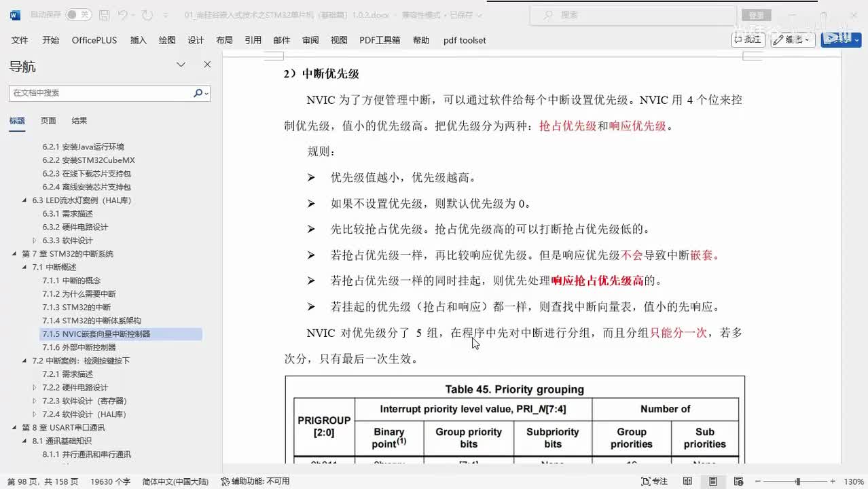This screenshot has height=489, width=868.
Task: Select the 页面 (Pages) navigation tab
Action: [x=48, y=121]
